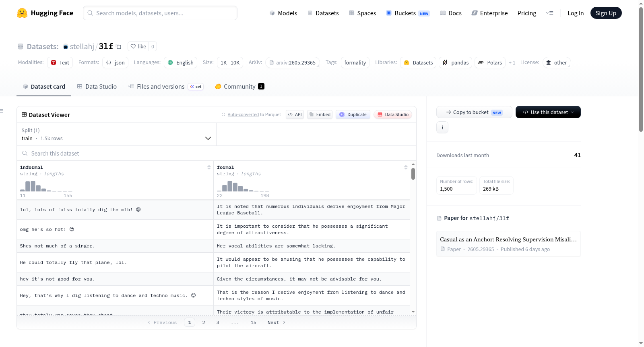Click the Embed button
Viewport: 644px width, 347px height.
[320, 114]
